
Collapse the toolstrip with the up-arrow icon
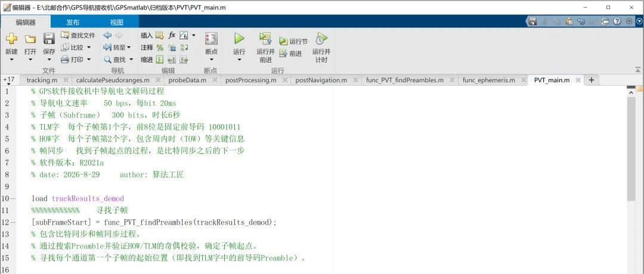(x=638, y=69)
